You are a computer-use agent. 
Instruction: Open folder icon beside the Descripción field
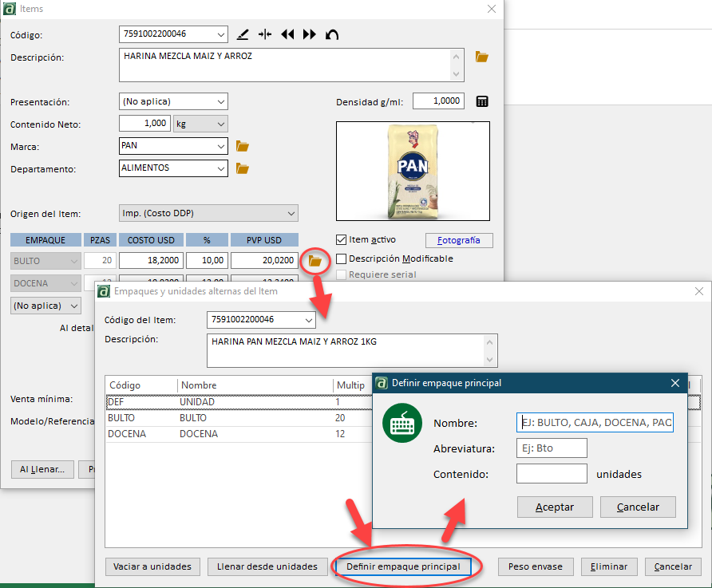pyautogui.click(x=481, y=57)
